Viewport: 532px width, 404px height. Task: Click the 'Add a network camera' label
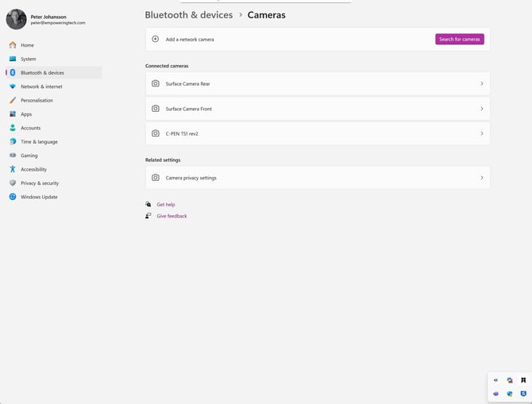coord(190,40)
